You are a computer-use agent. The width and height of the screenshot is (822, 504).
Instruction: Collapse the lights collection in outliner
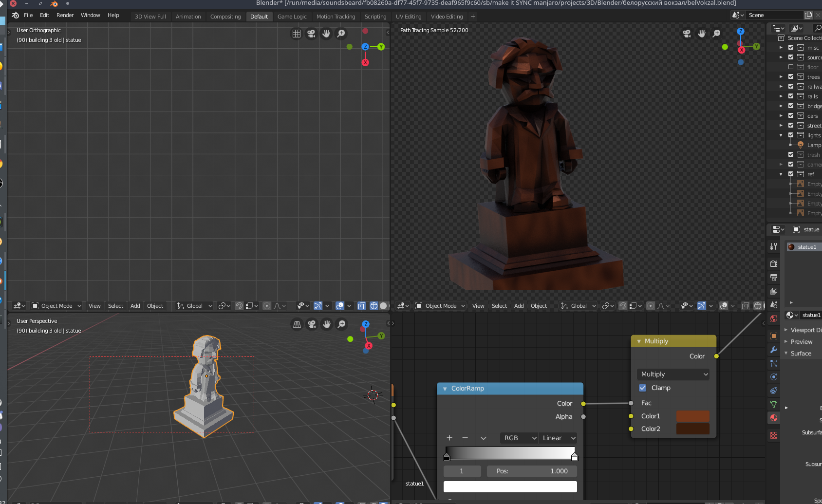pos(781,135)
